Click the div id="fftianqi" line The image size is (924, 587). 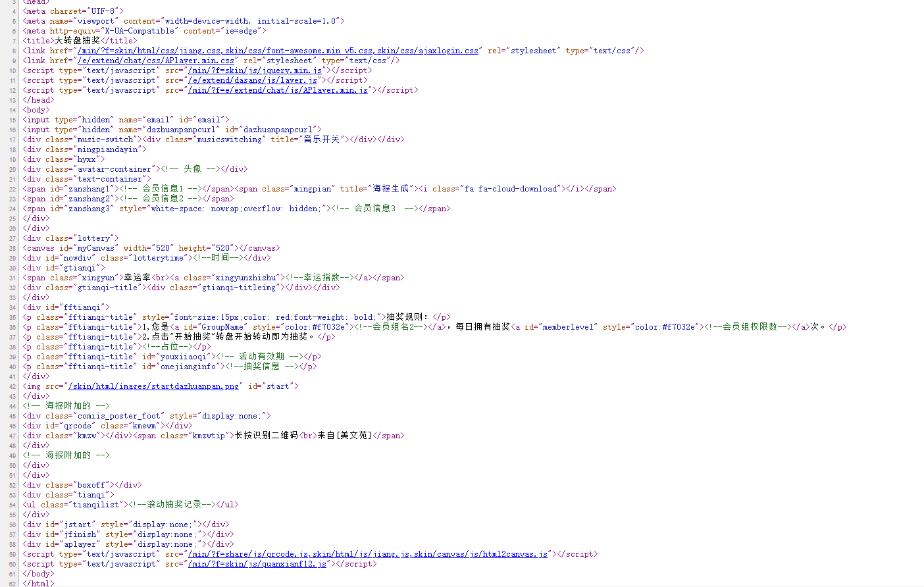point(66,307)
